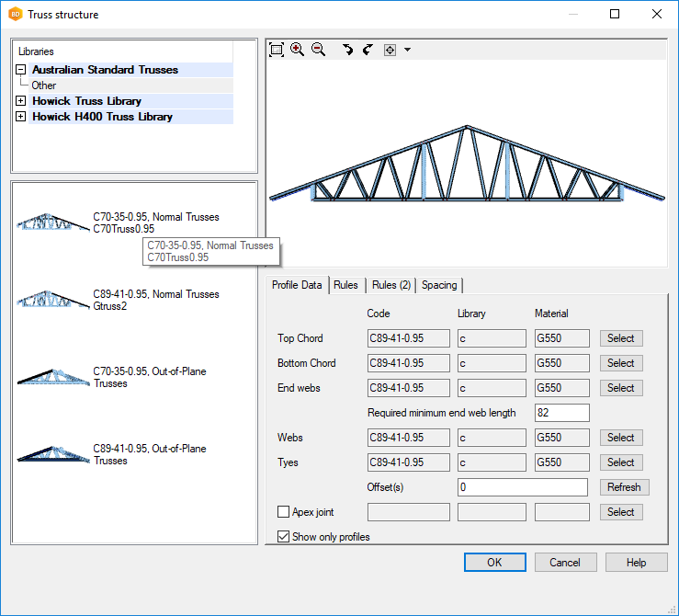Click the Refresh button beside Offset(s)
This screenshot has height=616, width=679.
[624, 487]
